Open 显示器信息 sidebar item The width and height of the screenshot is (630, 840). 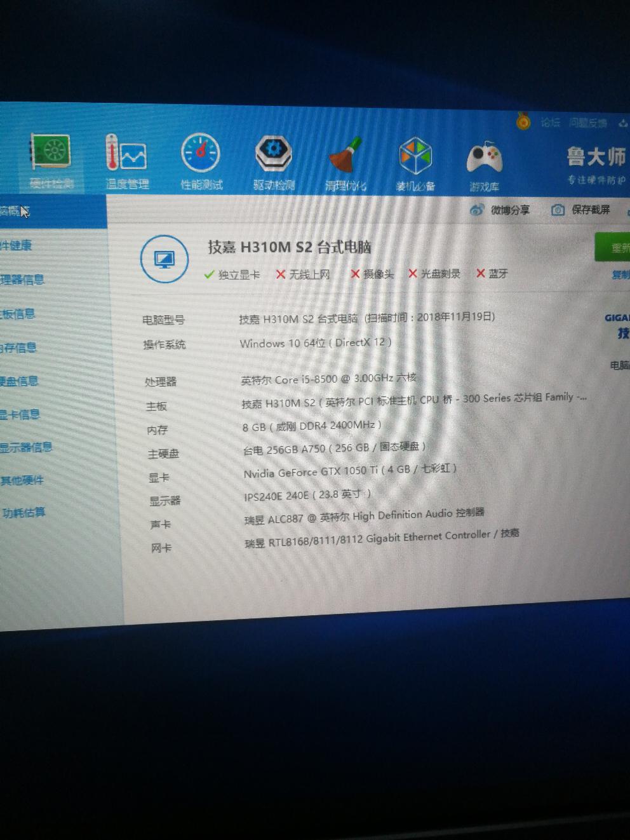coord(25,447)
